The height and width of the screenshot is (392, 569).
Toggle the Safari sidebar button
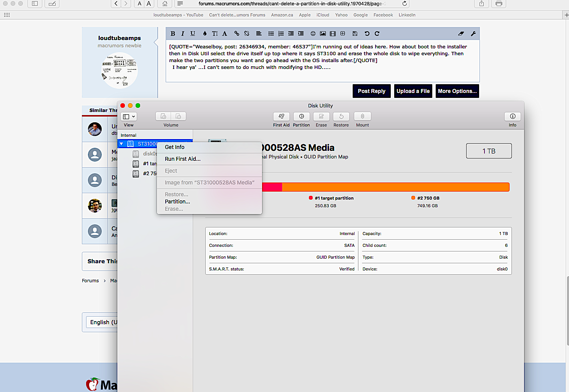(x=35, y=3)
